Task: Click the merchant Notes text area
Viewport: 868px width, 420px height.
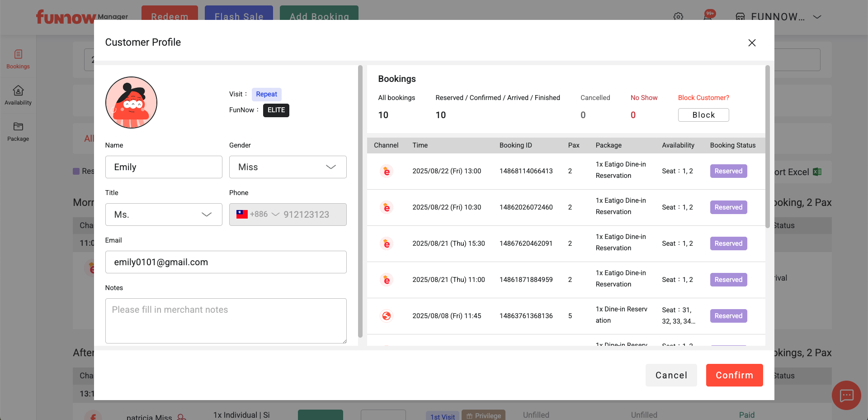Action: pyautogui.click(x=226, y=320)
